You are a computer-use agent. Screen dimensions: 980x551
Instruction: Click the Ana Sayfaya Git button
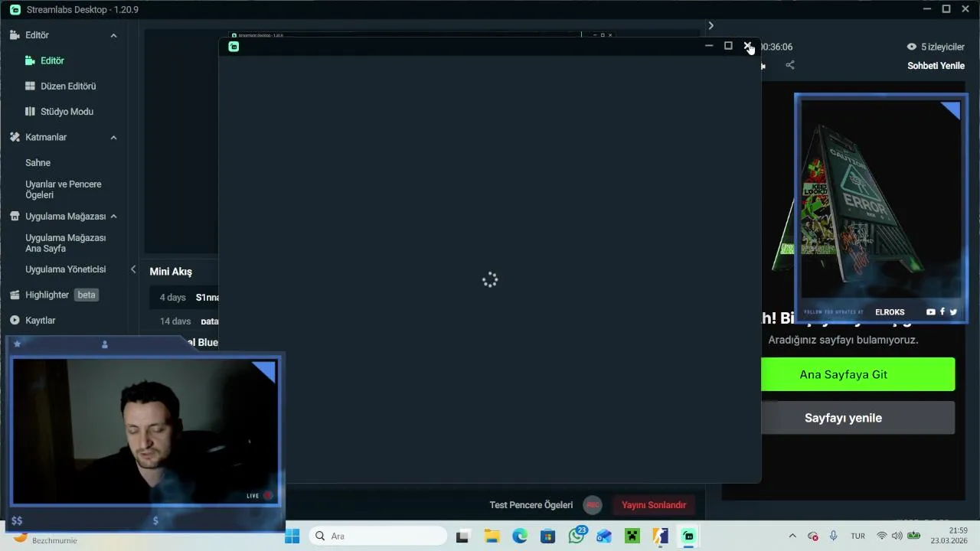click(x=857, y=374)
